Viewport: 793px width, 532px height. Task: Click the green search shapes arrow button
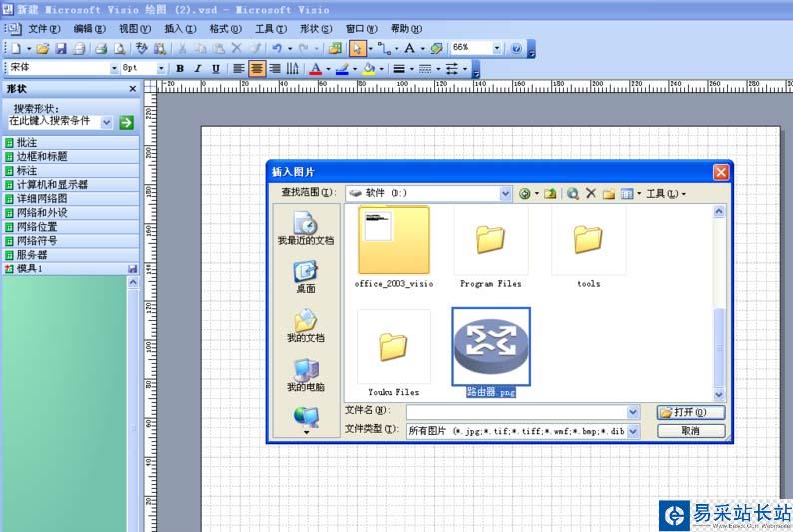[126, 122]
